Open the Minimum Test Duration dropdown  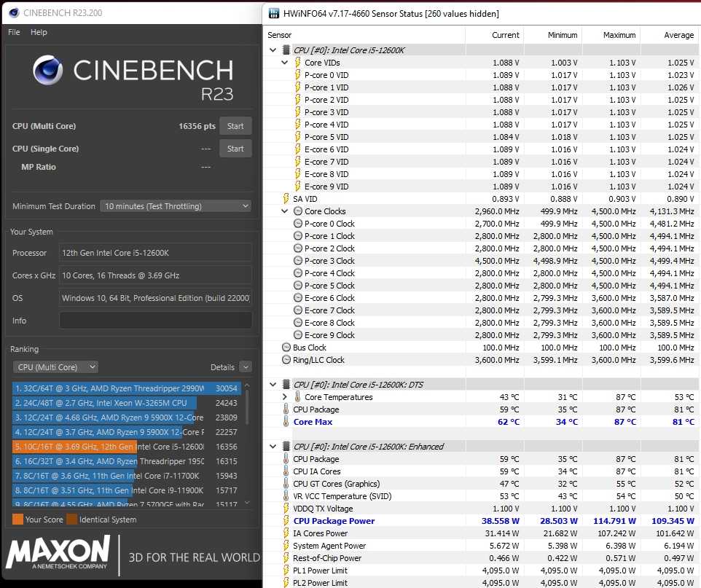click(175, 206)
